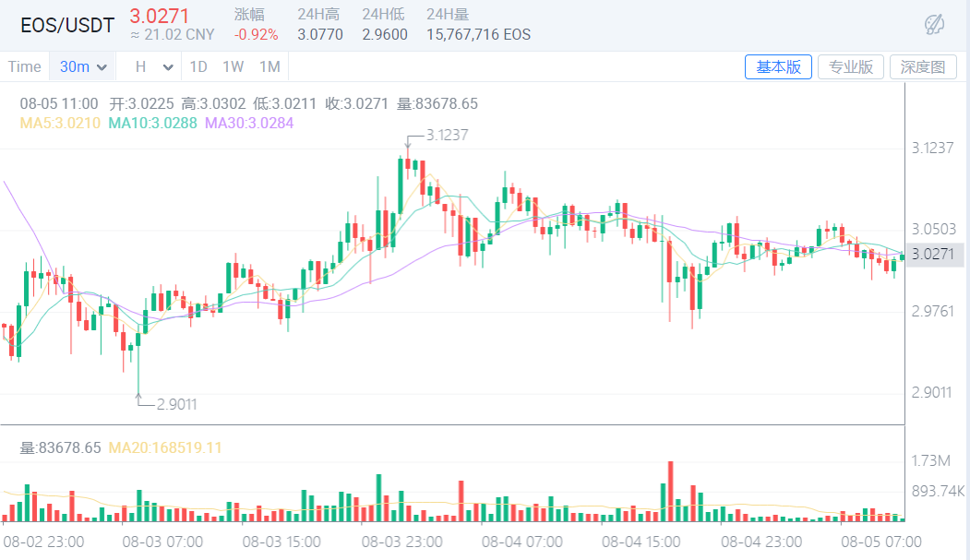Screen dimensions: 970x560
Task: Open the 深度图 depth chart view
Action: (x=923, y=66)
